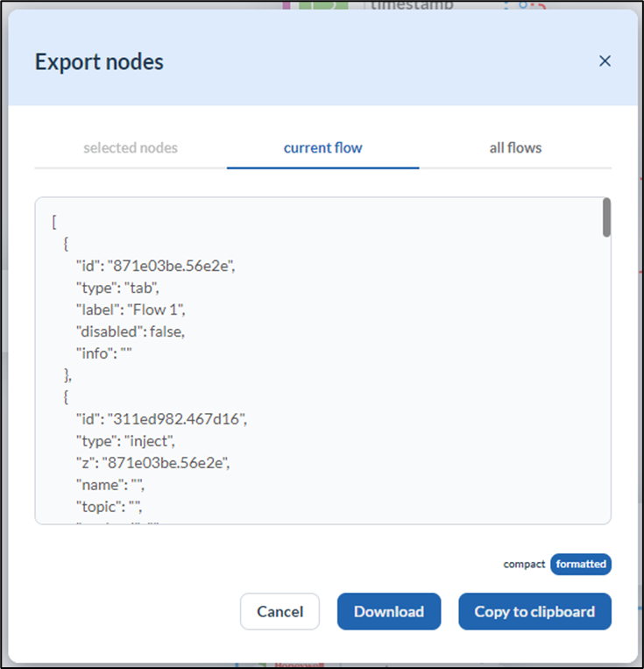
Task: Close the Export nodes dialog
Action: (x=605, y=61)
